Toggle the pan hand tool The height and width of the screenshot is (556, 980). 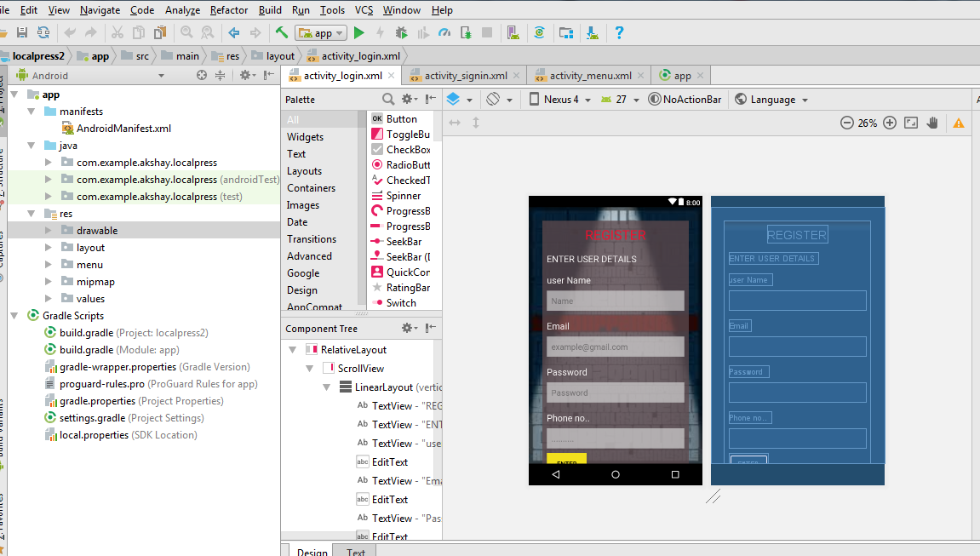pos(933,123)
